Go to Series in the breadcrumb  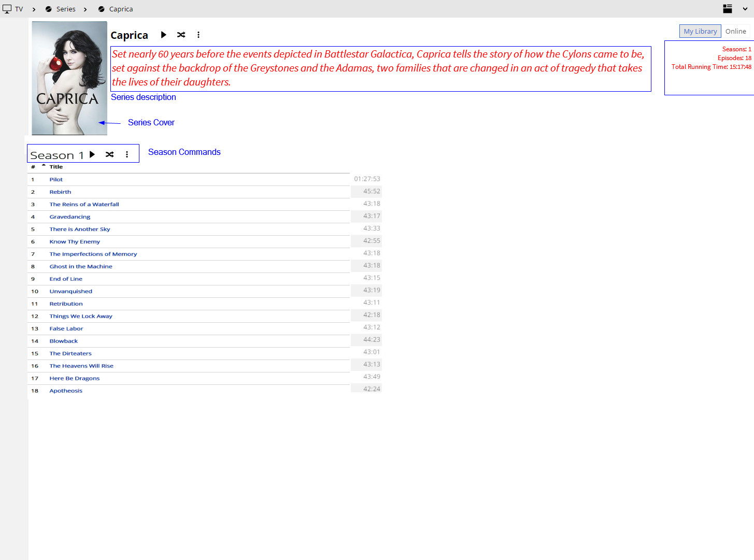(65, 9)
